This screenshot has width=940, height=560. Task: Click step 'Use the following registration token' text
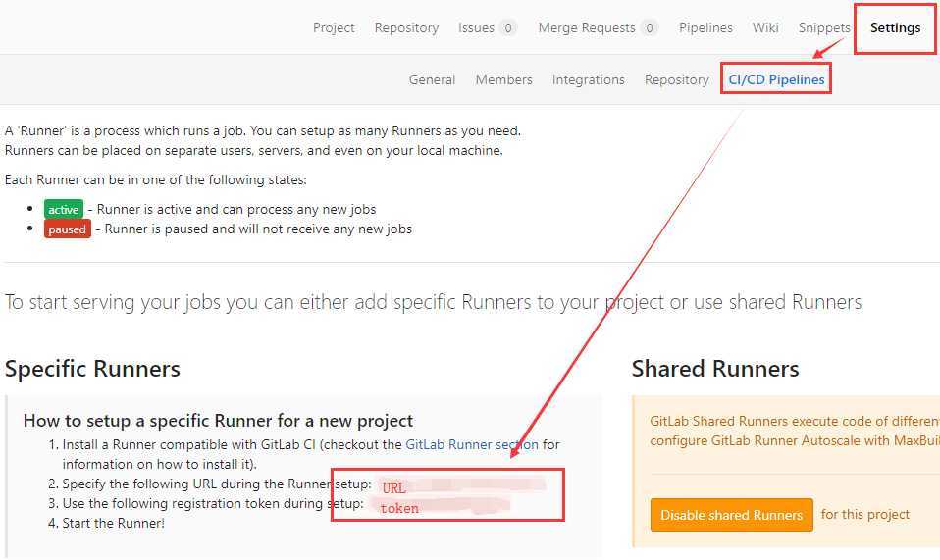pyautogui.click(x=213, y=503)
